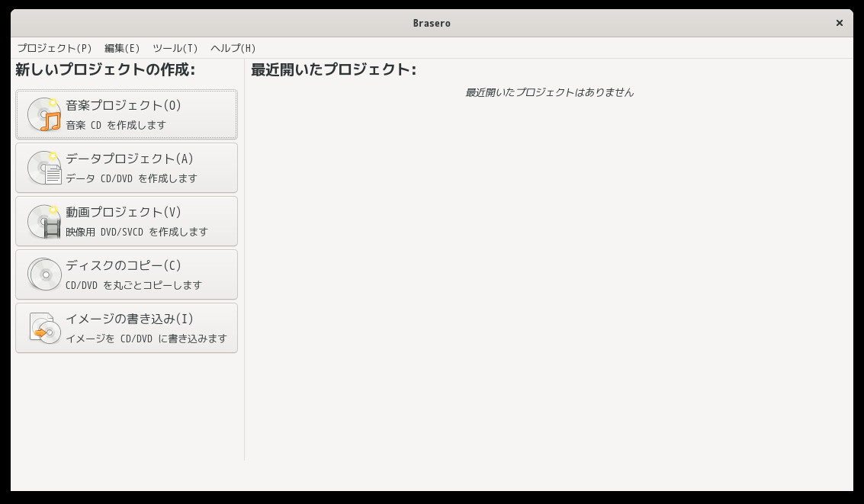Click the 音楽 CD を作成します description text
The image size is (864, 504).
[116, 125]
